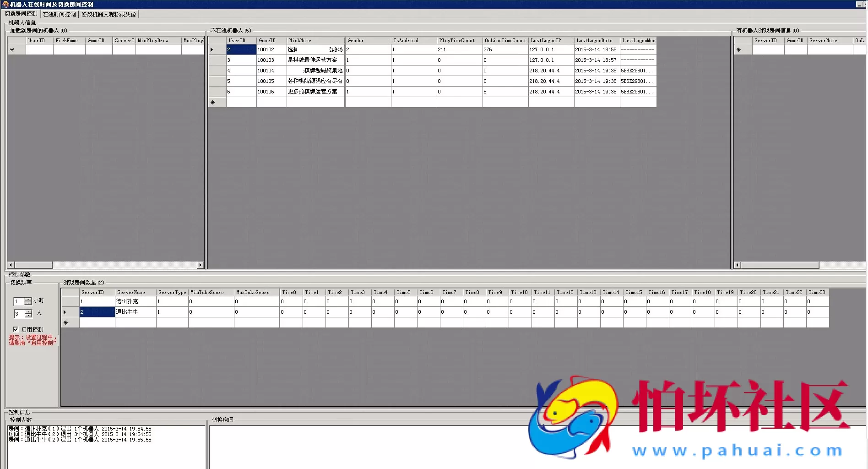Uncheck the 启用控制 checkbox

click(16, 329)
